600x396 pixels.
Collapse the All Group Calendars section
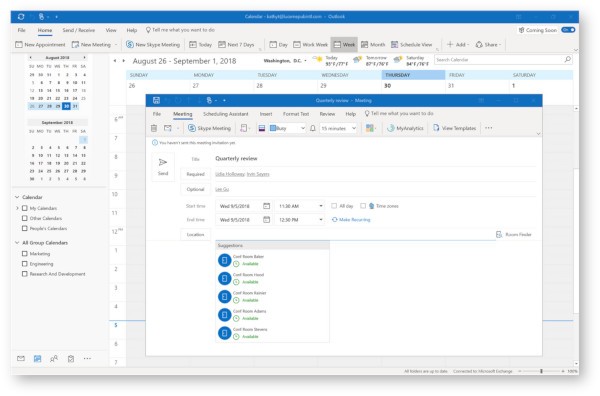(x=17, y=243)
